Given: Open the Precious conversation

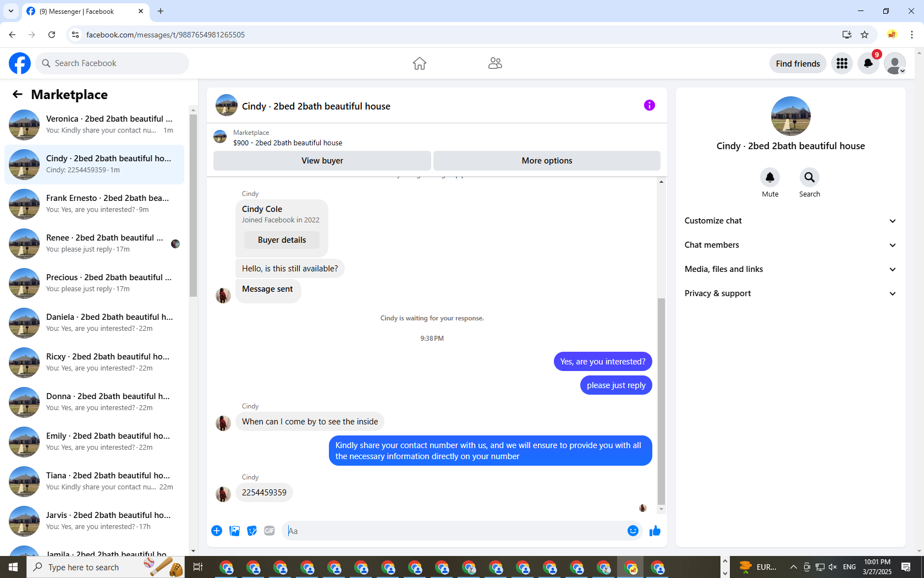Looking at the screenshot, I should (x=95, y=283).
